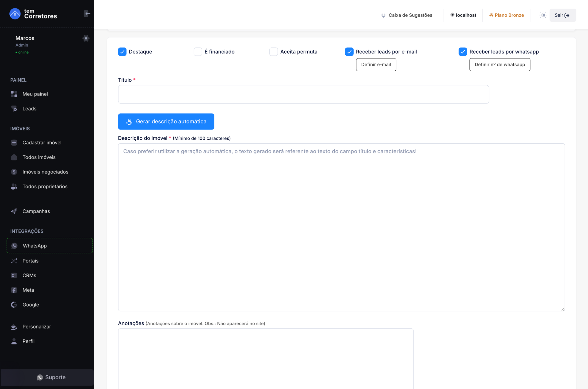
Task: Open user settings gear next to Marcos
Action: 86,38
